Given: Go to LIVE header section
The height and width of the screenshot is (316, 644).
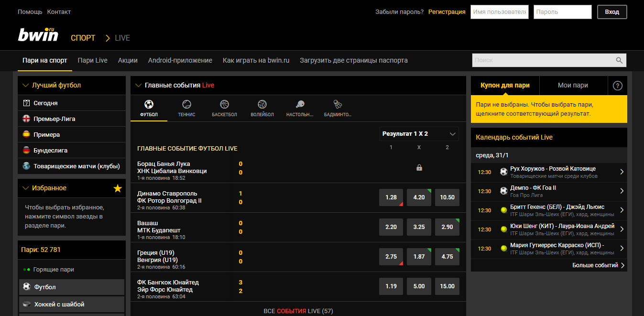Looking at the screenshot, I should pos(122,38).
